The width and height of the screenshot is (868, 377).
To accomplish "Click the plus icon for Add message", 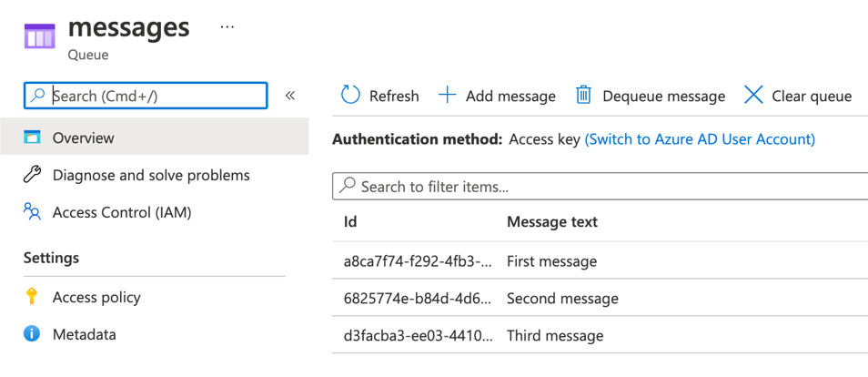I will tap(447, 96).
